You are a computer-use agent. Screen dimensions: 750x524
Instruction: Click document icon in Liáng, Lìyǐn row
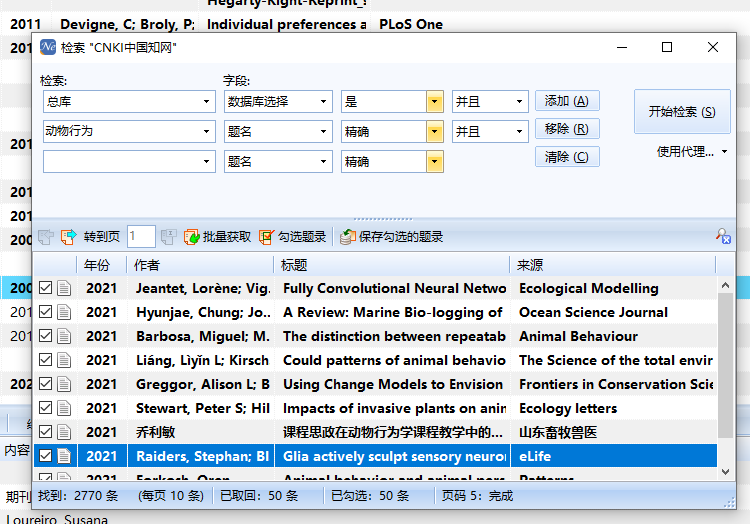(64, 360)
